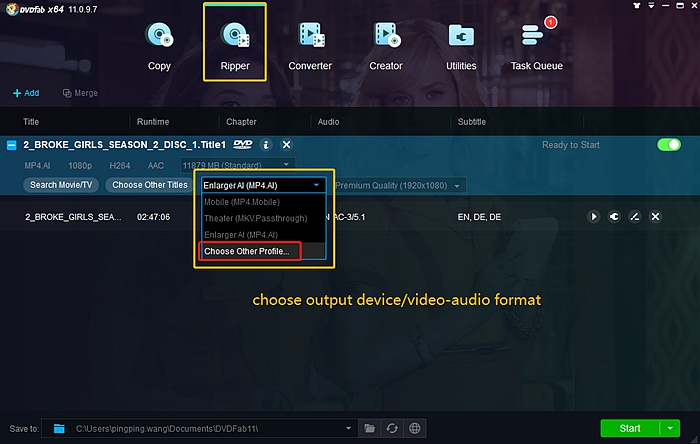Open the video edit pencil icon
This screenshot has width=700, height=444.
point(634,217)
